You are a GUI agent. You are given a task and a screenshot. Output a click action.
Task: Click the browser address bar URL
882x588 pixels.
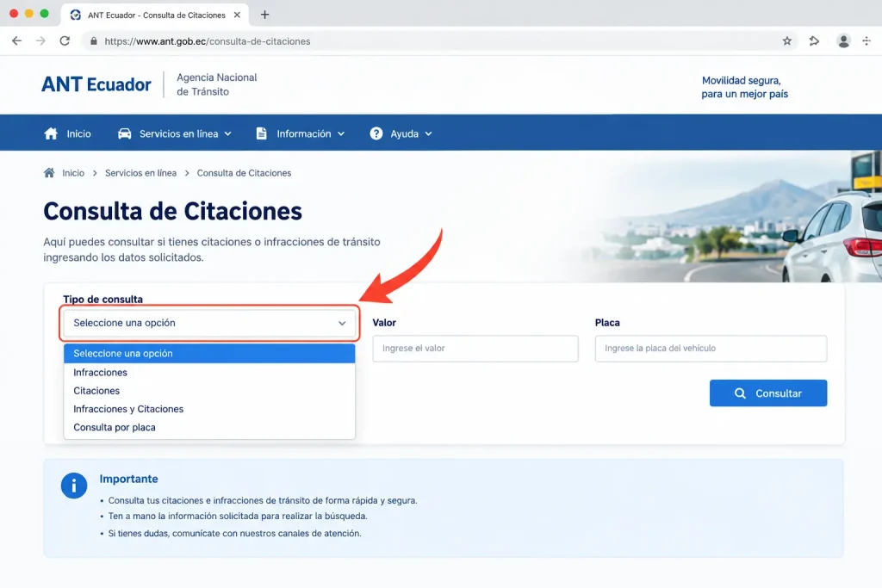[x=208, y=41]
